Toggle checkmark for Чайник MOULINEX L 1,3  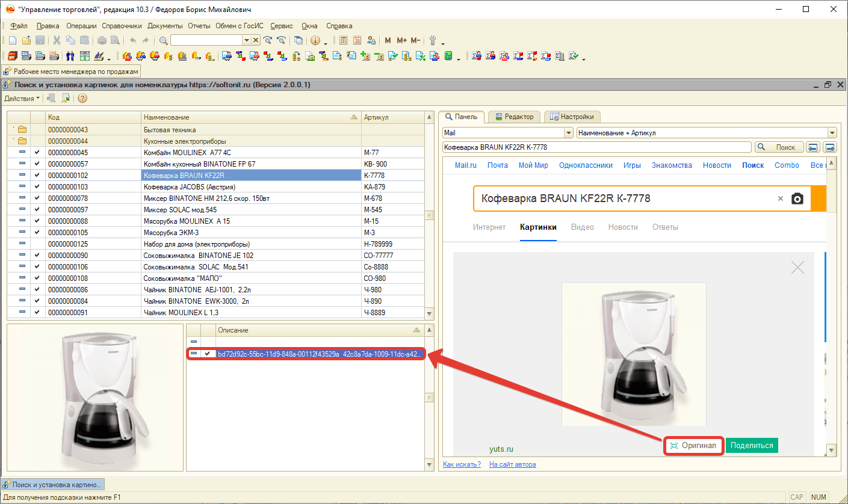(x=37, y=313)
